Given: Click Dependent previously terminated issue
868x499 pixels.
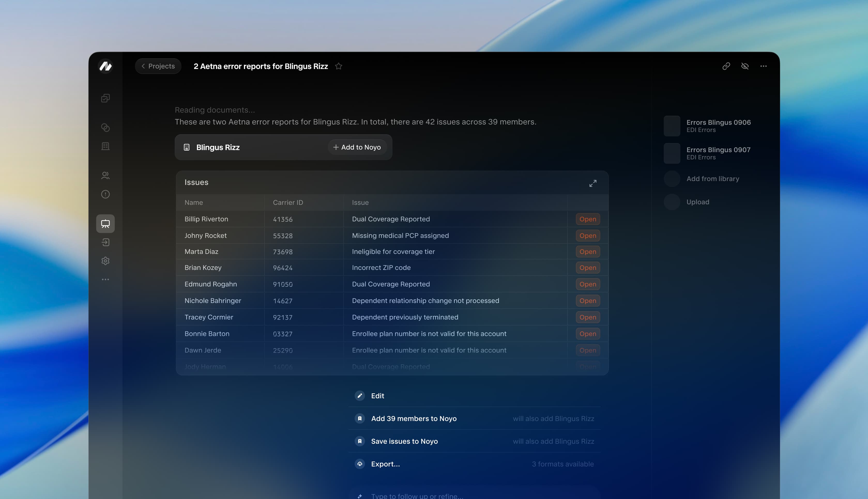Looking at the screenshot, I should coord(405,317).
